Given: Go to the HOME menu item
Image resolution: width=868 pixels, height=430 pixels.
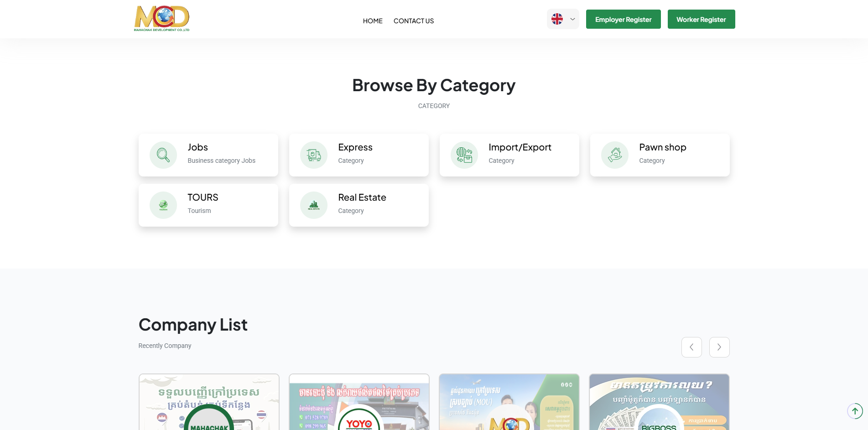Looking at the screenshot, I should (373, 21).
